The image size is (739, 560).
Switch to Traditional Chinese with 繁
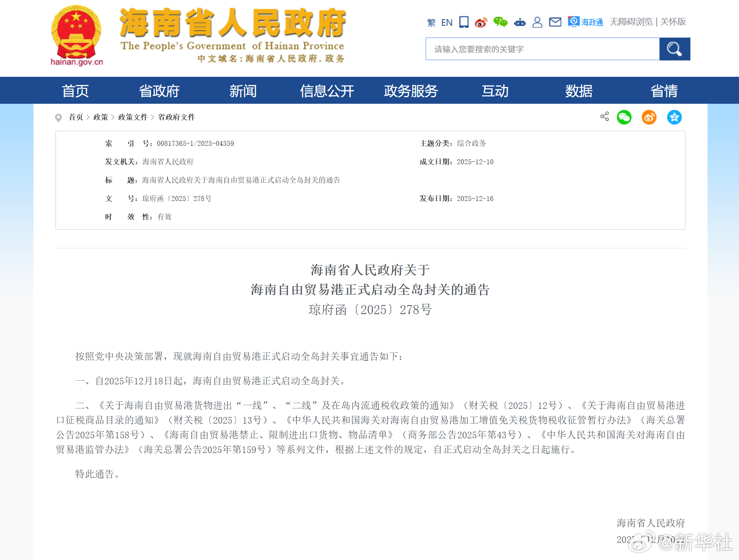click(431, 22)
